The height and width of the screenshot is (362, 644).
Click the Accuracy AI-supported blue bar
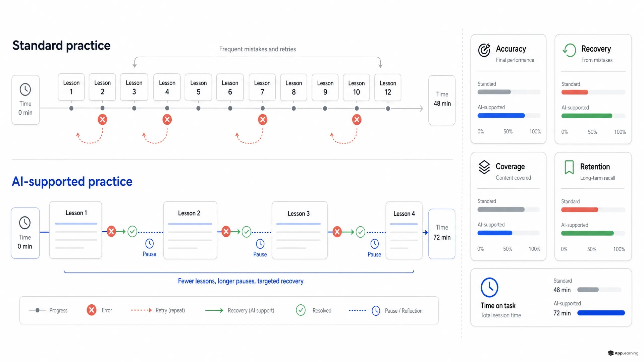click(501, 116)
